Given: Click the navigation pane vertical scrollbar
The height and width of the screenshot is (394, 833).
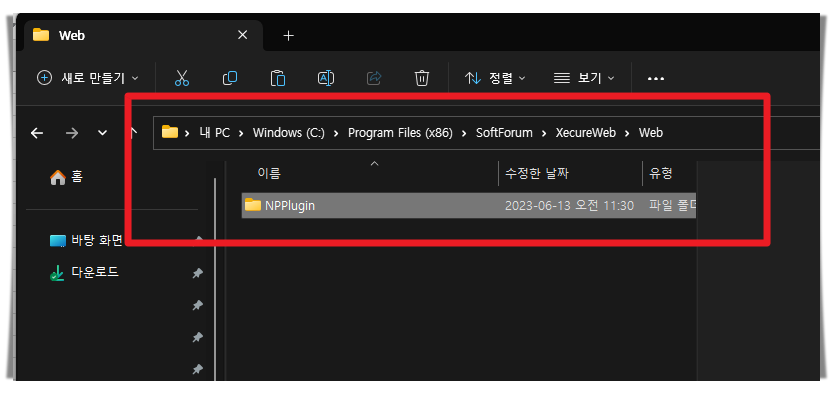Looking at the screenshot, I should [x=215, y=279].
